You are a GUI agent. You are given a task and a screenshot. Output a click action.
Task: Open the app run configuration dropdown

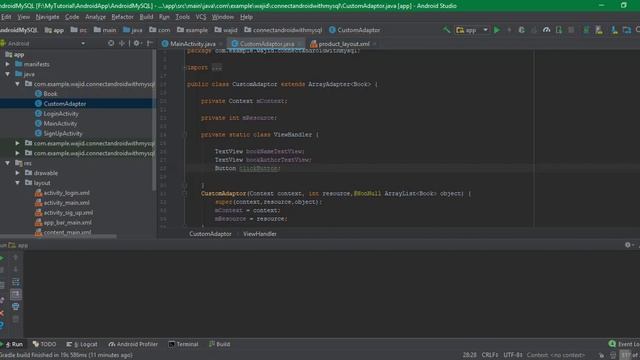tap(471, 30)
